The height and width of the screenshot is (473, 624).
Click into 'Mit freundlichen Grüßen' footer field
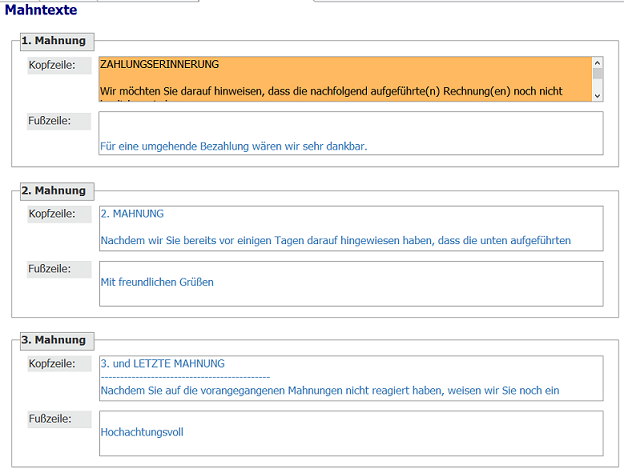pos(350,283)
